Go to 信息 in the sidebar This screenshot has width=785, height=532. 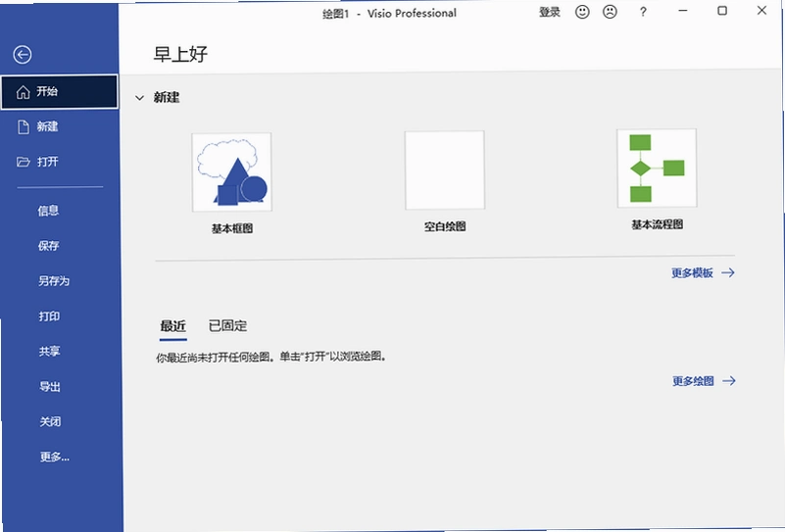[x=49, y=211]
